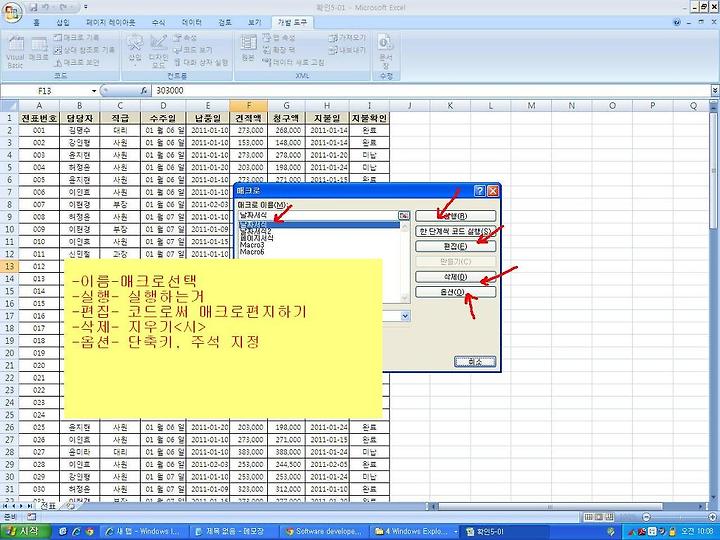Open Quick Access Toolbar customize dropdown

point(86,7)
